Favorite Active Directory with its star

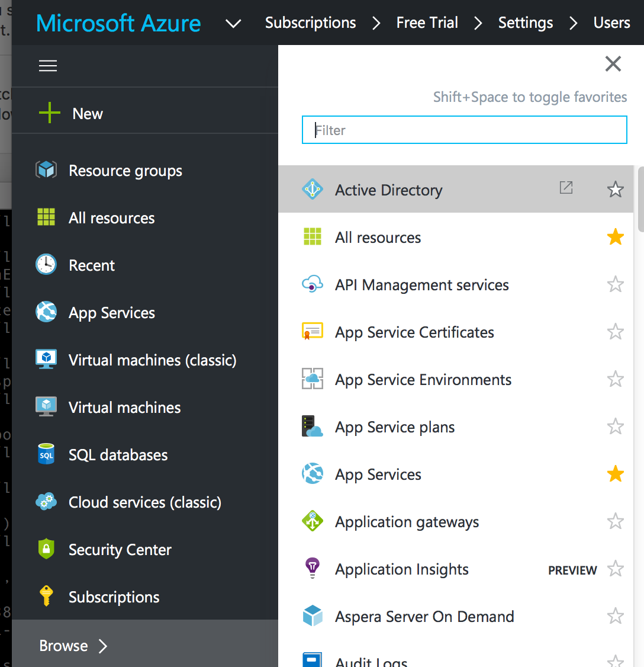click(x=616, y=190)
